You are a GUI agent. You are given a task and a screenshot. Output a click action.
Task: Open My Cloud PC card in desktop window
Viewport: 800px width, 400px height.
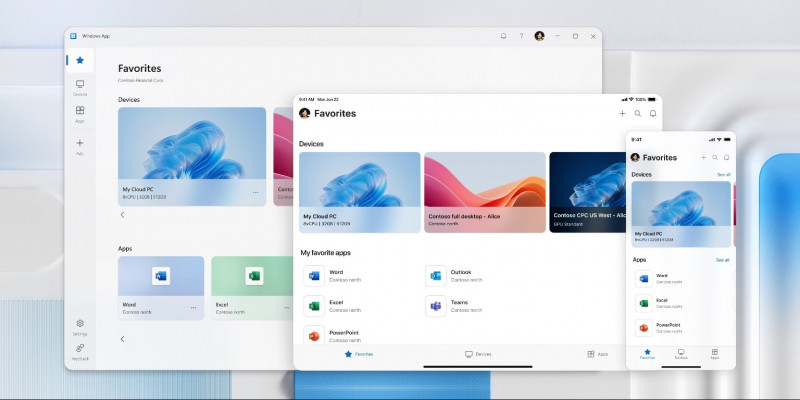point(192,157)
